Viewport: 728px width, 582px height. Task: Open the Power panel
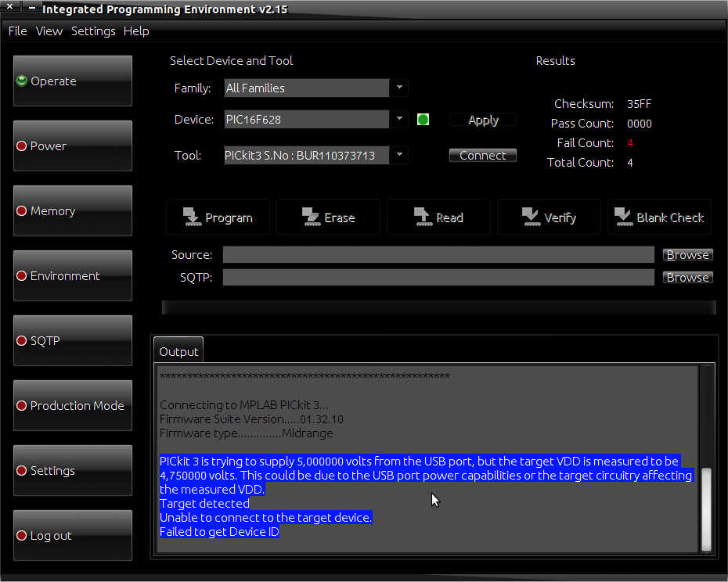coord(73,145)
